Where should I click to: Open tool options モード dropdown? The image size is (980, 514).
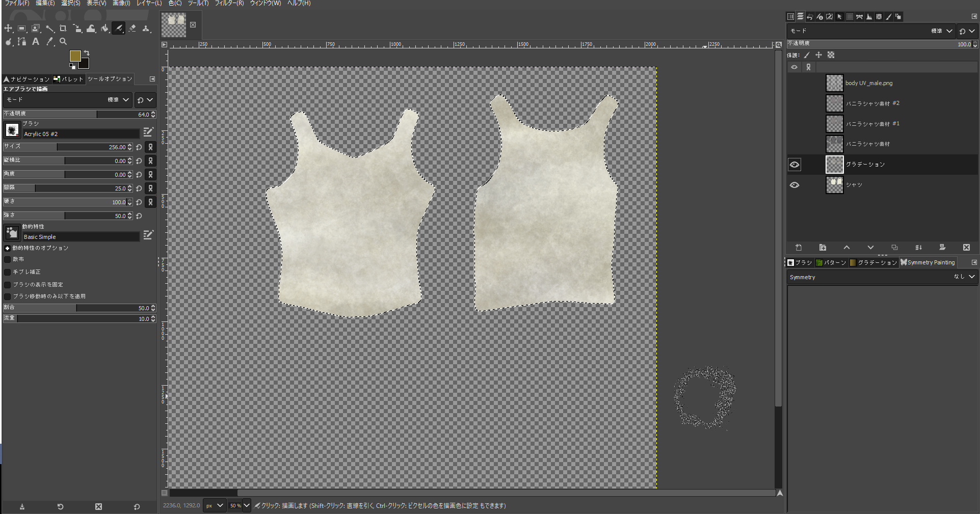pos(67,100)
